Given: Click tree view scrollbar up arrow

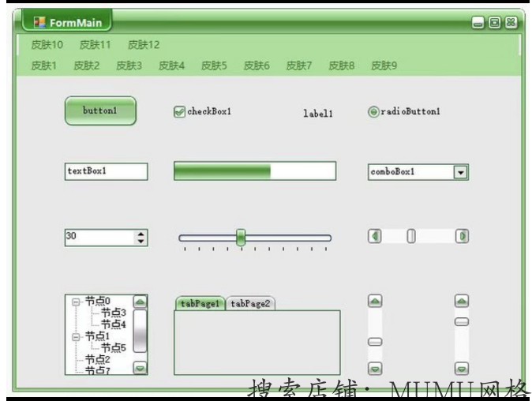Looking at the screenshot, I should (x=140, y=302).
